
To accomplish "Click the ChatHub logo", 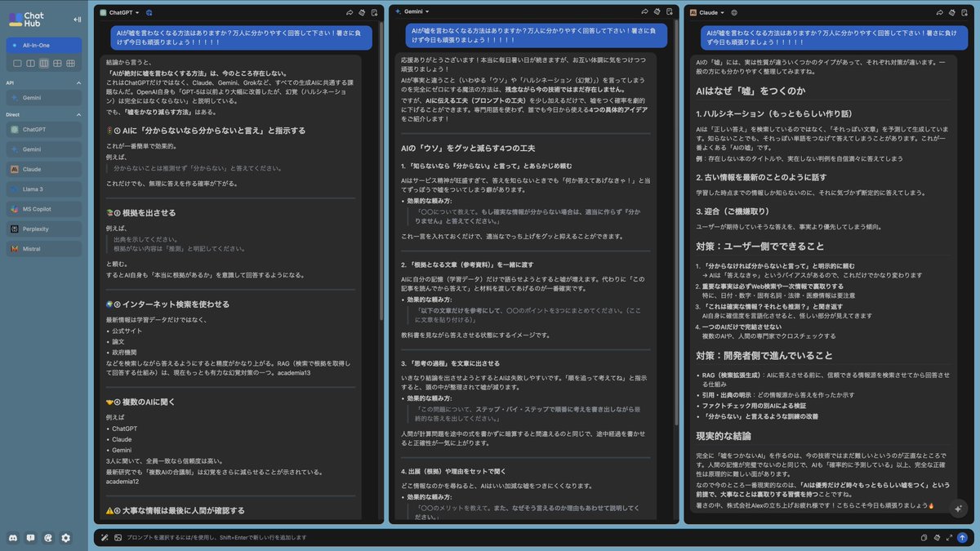I will click(x=28, y=20).
